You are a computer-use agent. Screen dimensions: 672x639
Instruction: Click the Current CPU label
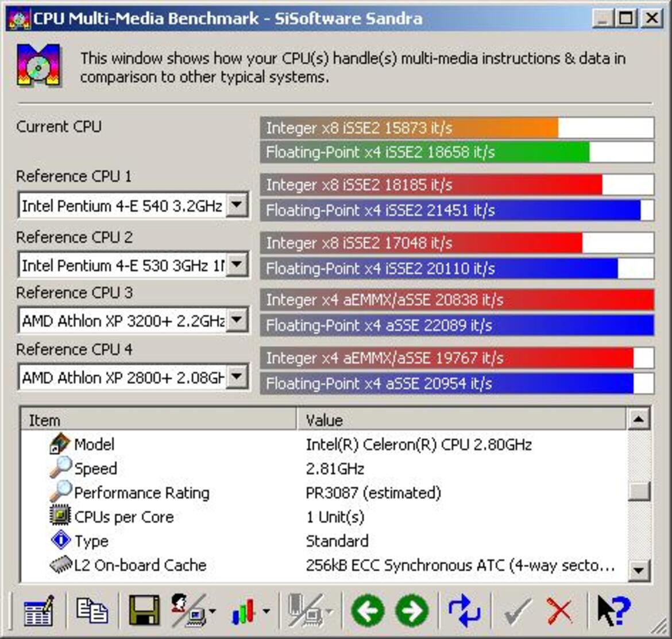(59, 126)
